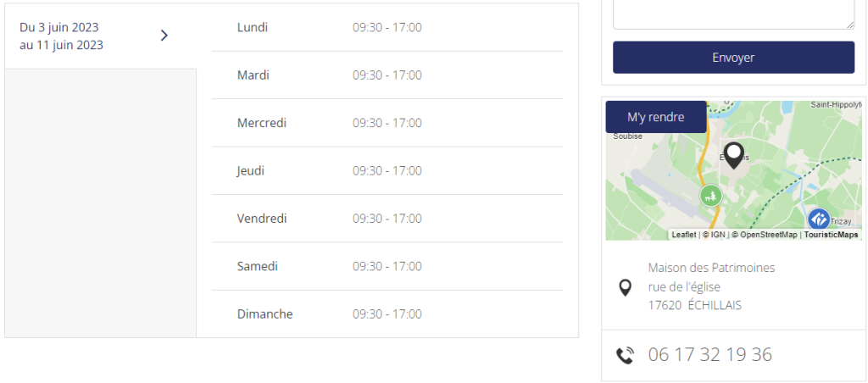This screenshot has width=868, height=383.
Task: Select the Du 3 juin 2023 date range tab
Action: coord(62,36)
